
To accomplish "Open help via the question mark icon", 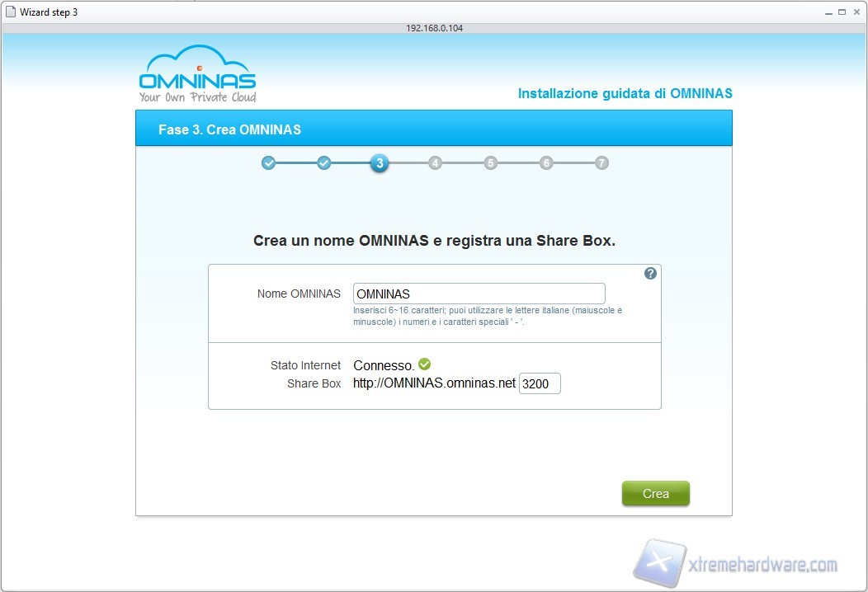I will (650, 274).
